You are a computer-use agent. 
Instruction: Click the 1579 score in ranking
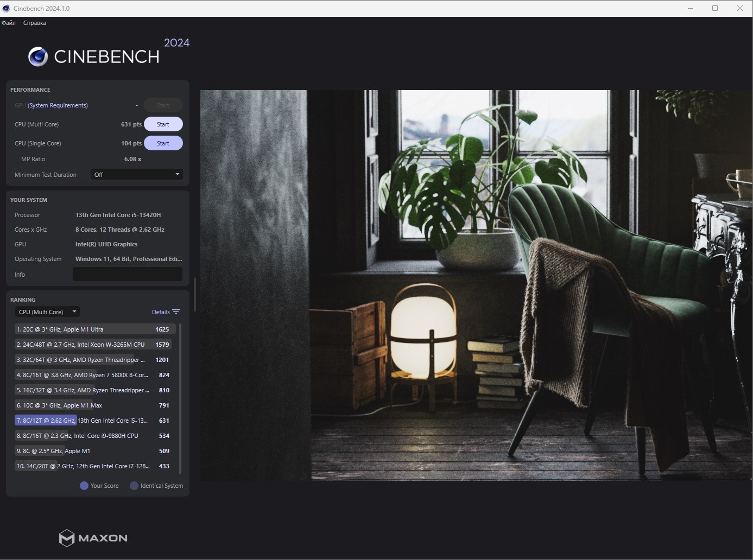coord(162,345)
